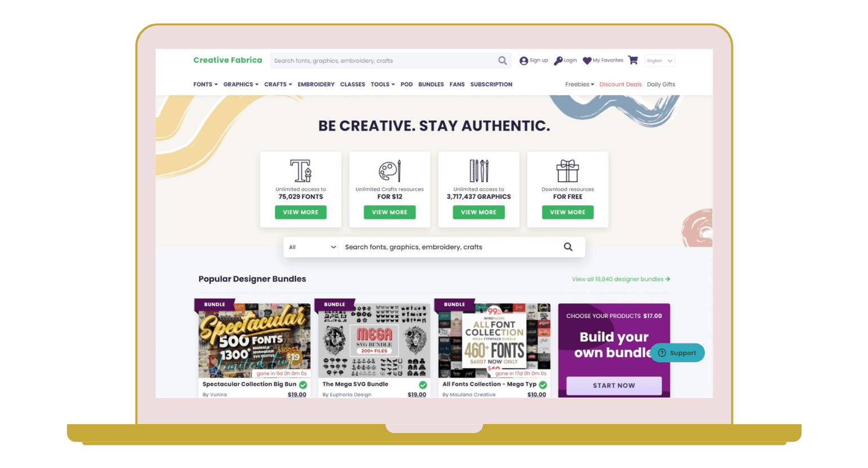Click the fonts letter T icon card

click(300, 170)
